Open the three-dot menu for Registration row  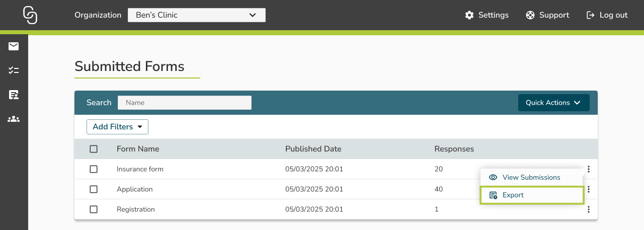coord(588,209)
